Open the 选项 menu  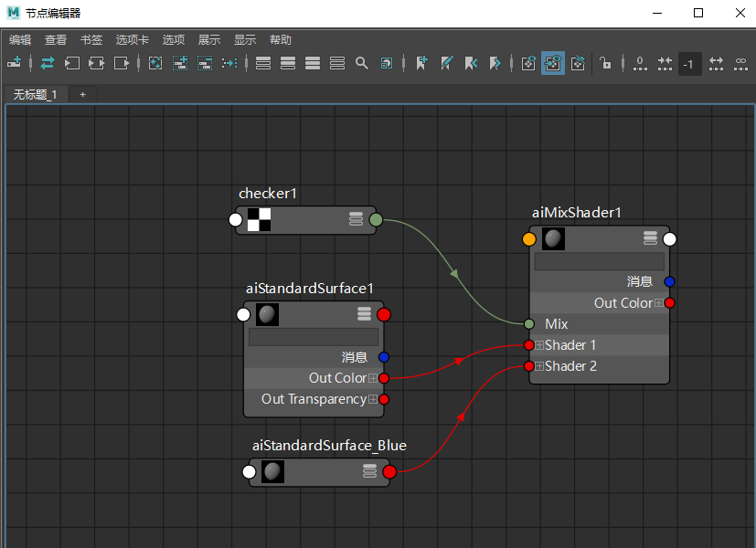(174, 40)
